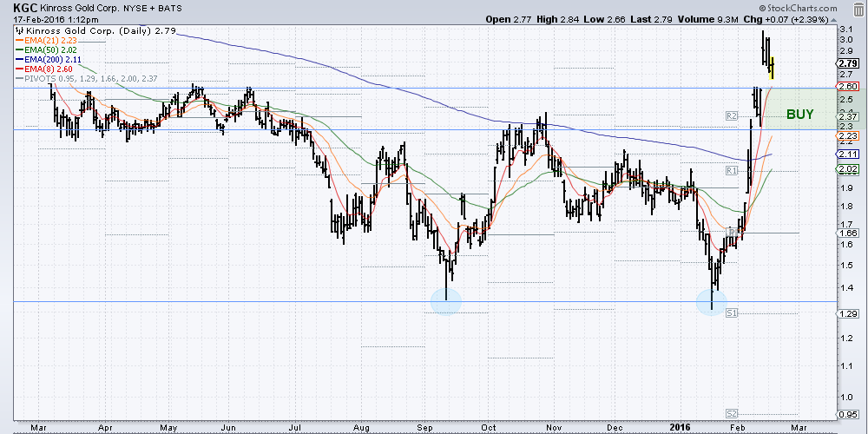
Task: Click the Last 2.79 header value
Action: (650, 19)
